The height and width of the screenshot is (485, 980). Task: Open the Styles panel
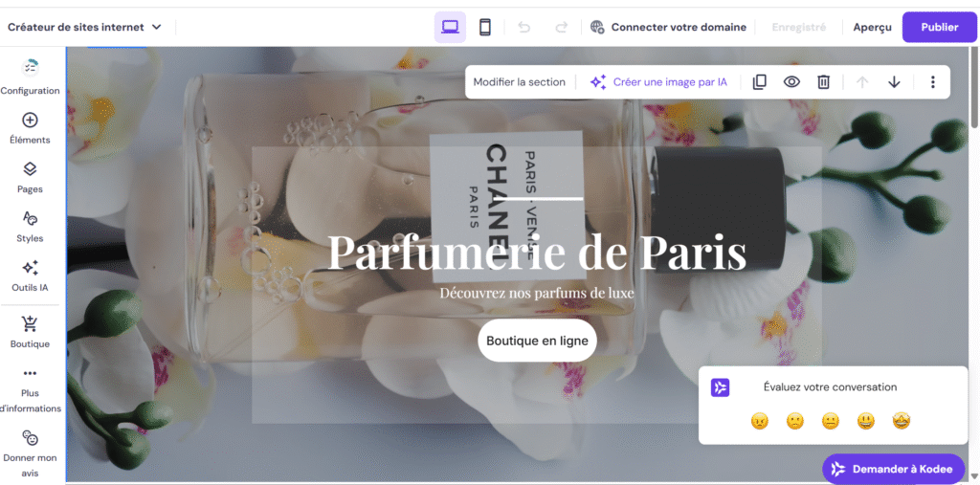tap(30, 227)
